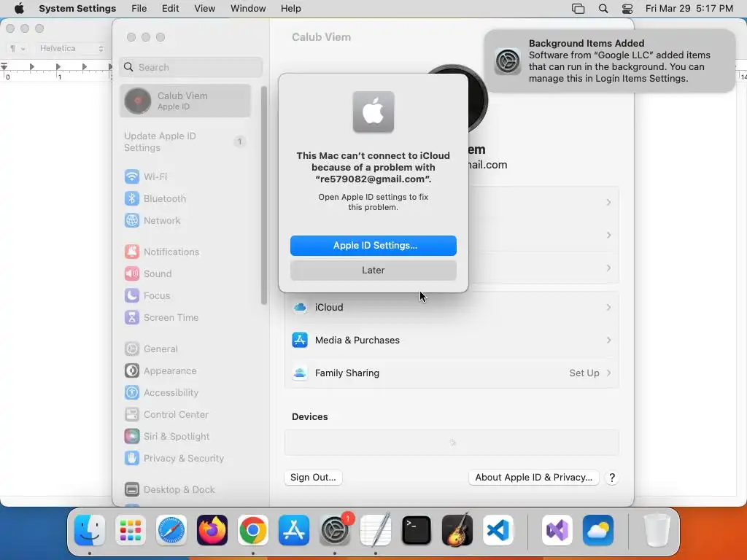Select the Sound speaker icon

click(x=132, y=274)
